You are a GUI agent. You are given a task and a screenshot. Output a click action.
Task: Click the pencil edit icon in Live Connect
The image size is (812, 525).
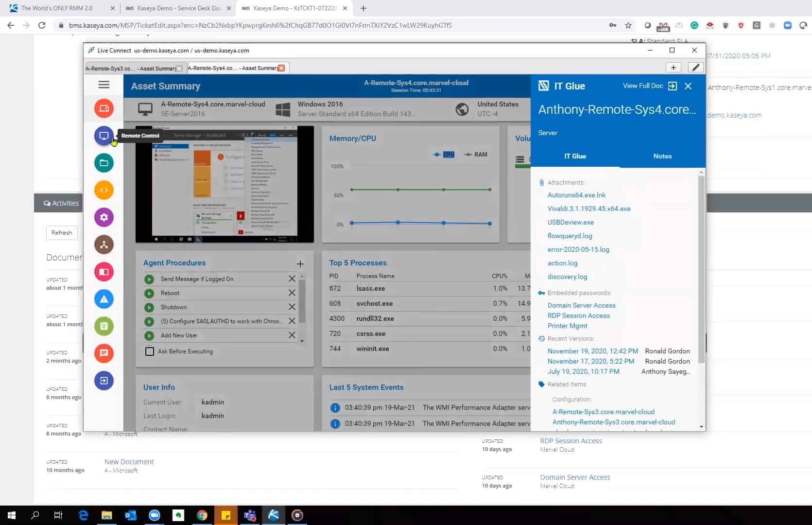696,68
